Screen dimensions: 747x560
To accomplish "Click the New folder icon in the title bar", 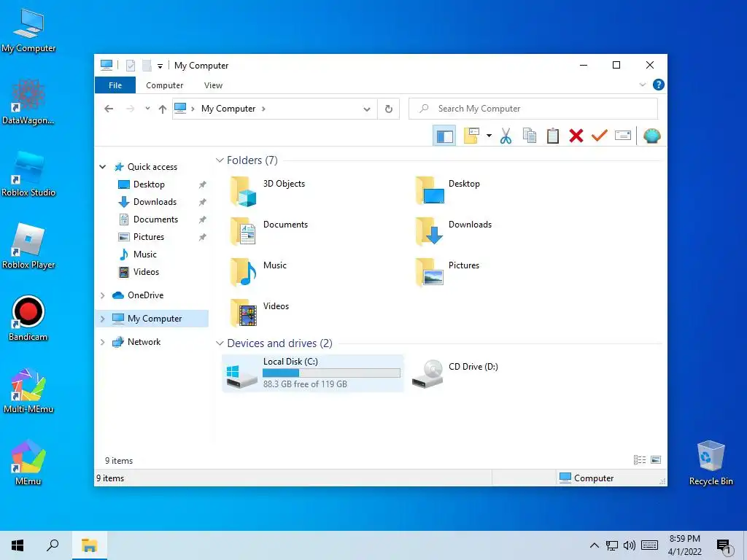I will (147, 66).
